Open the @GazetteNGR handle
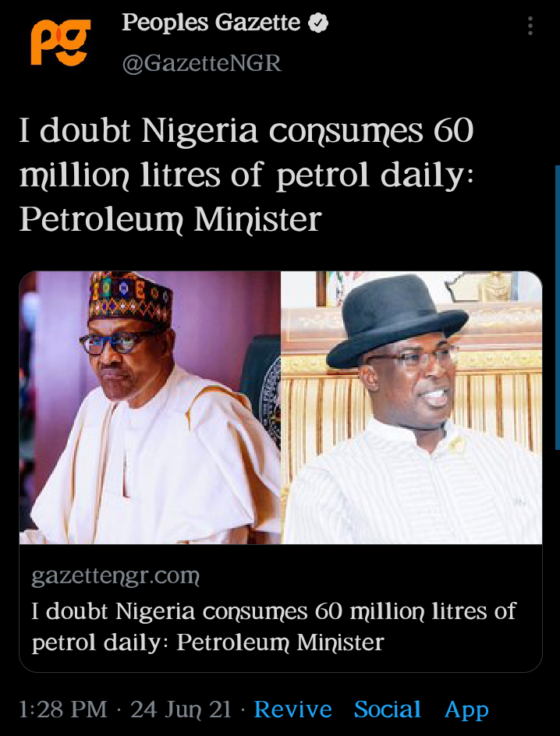Image resolution: width=560 pixels, height=736 pixels. pos(202,63)
